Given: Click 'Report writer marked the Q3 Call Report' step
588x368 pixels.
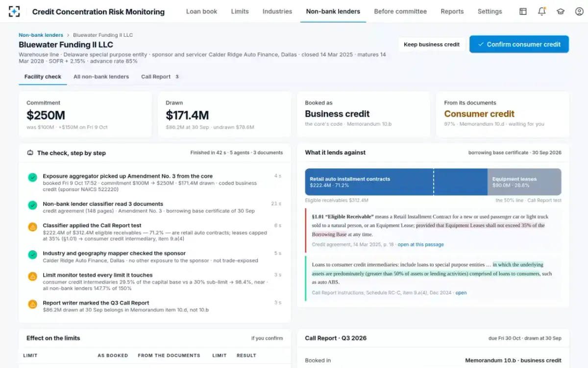Looking at the screenshot, I should (155, 306).
